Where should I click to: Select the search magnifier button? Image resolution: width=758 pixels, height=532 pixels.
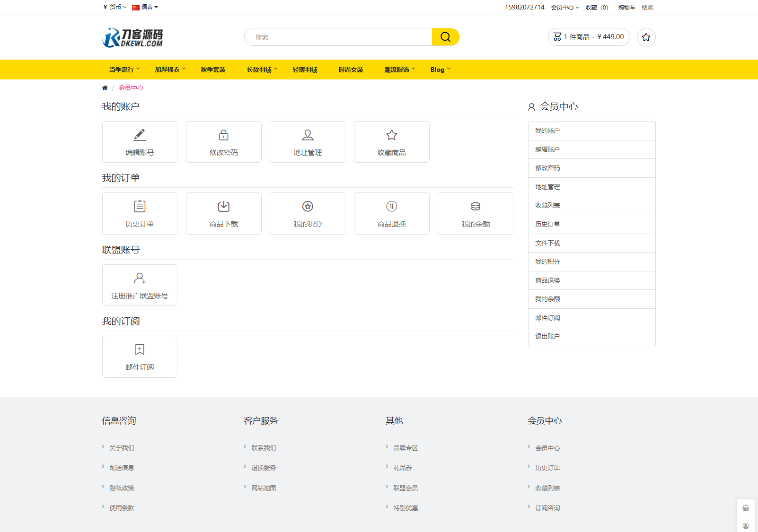pos(445,36)
